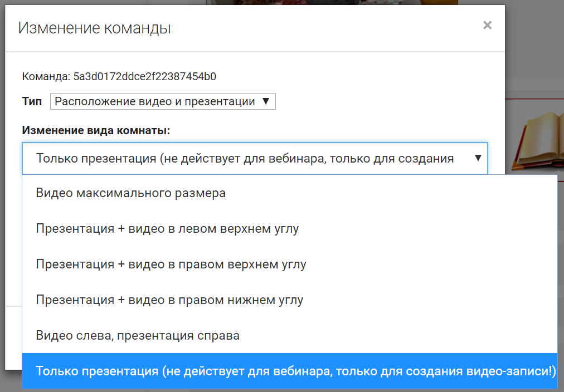Close the Изменение команды dialog
The image size is (564, 392).
coord(487,25)
